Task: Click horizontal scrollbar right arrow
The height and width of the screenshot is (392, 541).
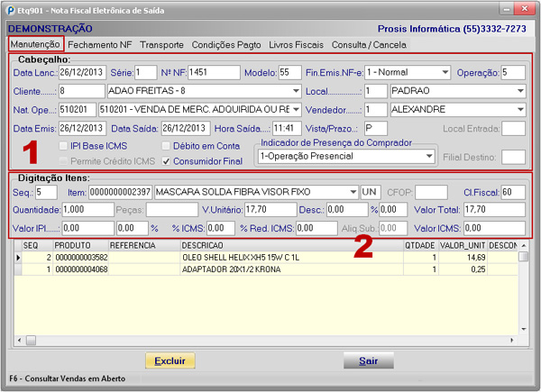Action: point(512,341)
